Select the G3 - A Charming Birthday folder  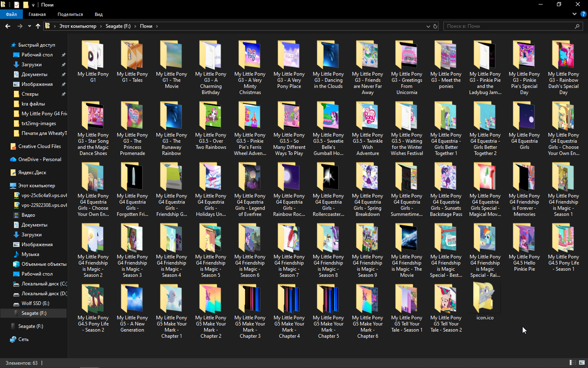tap(211, 67)
